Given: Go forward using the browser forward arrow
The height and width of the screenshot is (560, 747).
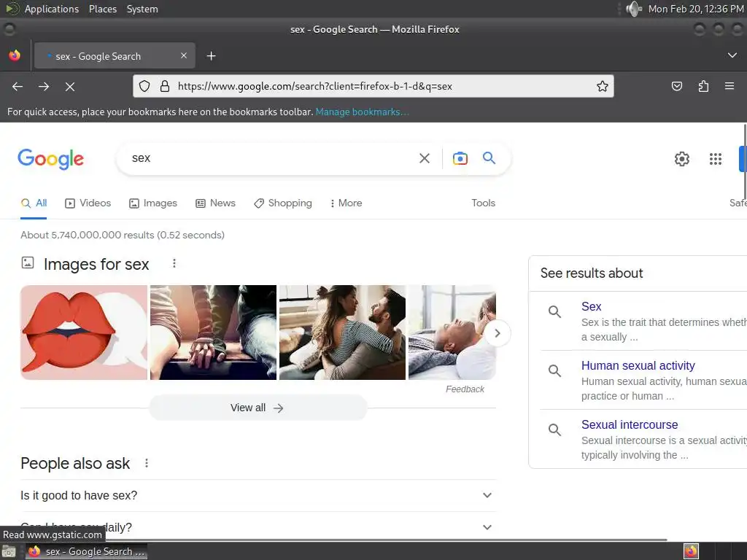Looking at the screenshot, I should coord(44,86).
